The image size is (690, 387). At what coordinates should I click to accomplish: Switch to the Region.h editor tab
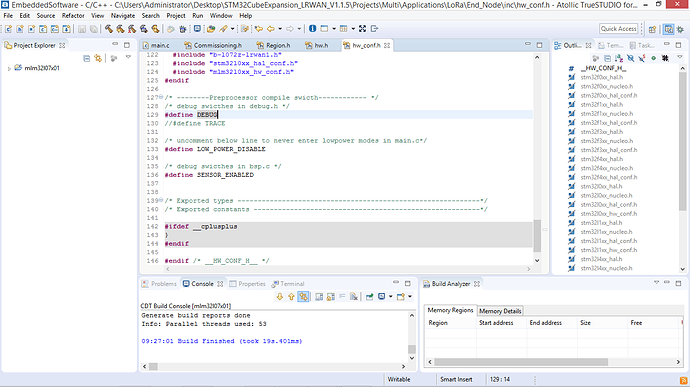pyautogui.click(x=274, y=45)
